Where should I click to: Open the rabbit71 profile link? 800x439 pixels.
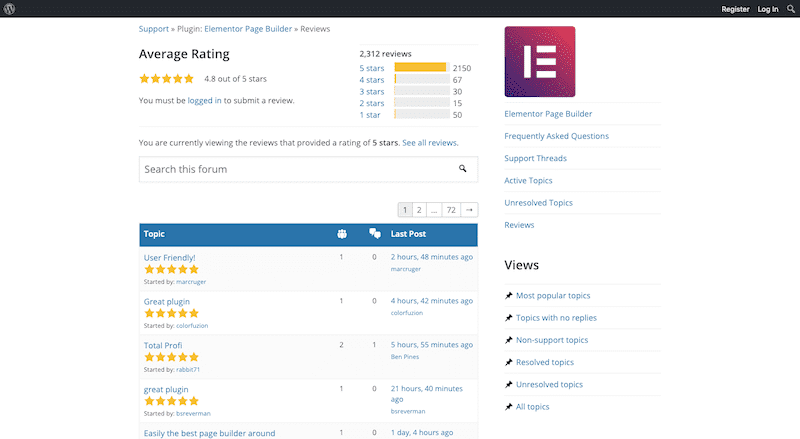click(x=188, y=370)
